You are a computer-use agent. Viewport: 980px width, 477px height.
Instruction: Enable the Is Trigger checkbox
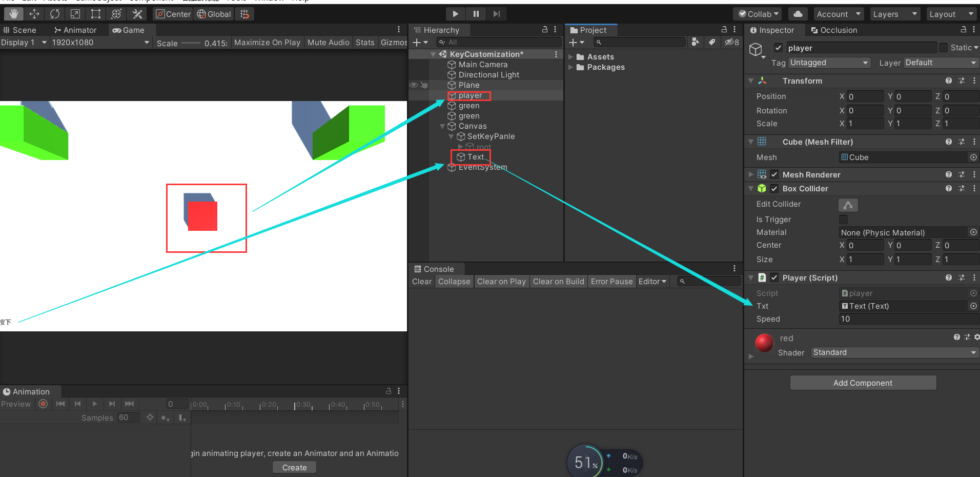pyautogui.click(x=843, y=219)
